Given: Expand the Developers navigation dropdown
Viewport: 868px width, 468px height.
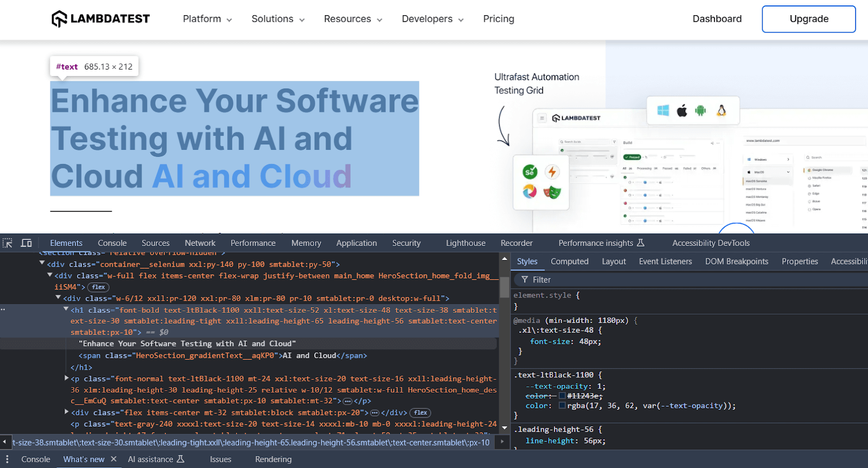Looking at the screenshot, I should pyautogui.click(x=432, y=19).
